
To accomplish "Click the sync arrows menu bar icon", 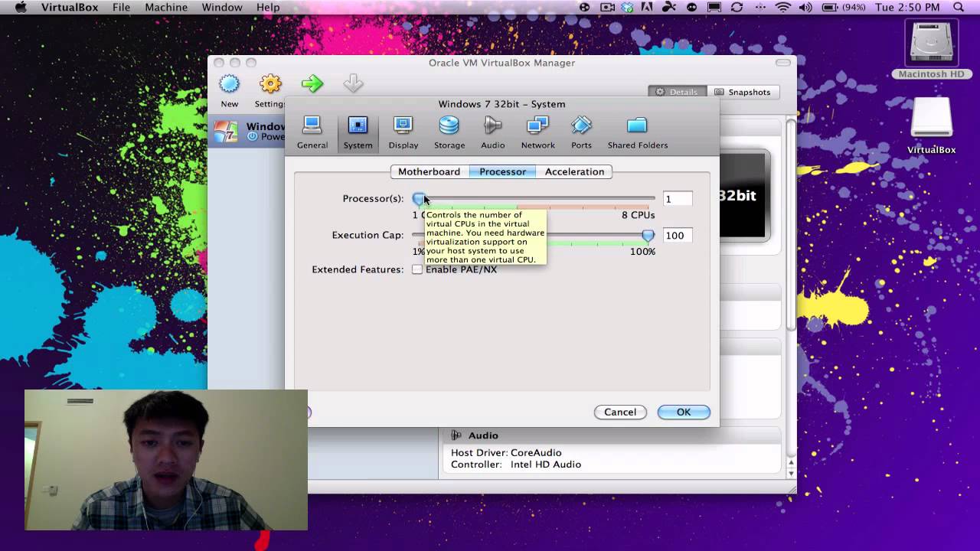I will click(737, 8).
